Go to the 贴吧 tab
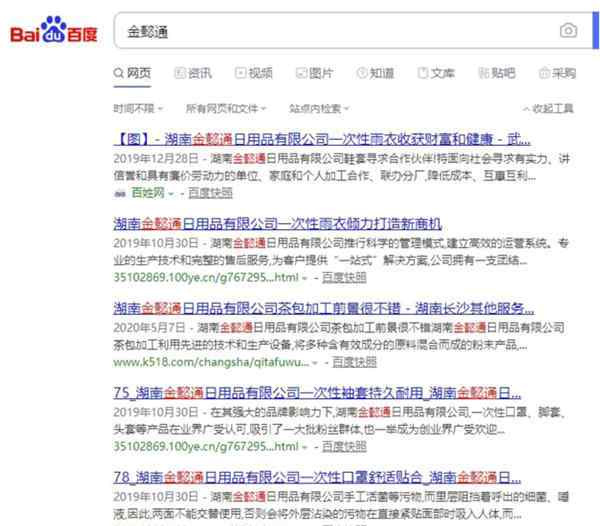The image size is (600, 526). (497, 73)
